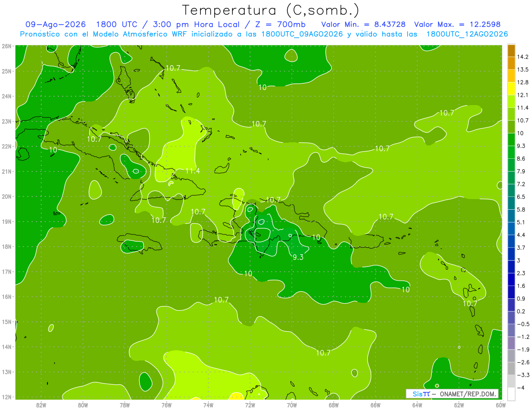The height and width of the screenshot is (411, 532).
Task: Click the 9.3 contour label on the map
Action: [298, 257]
